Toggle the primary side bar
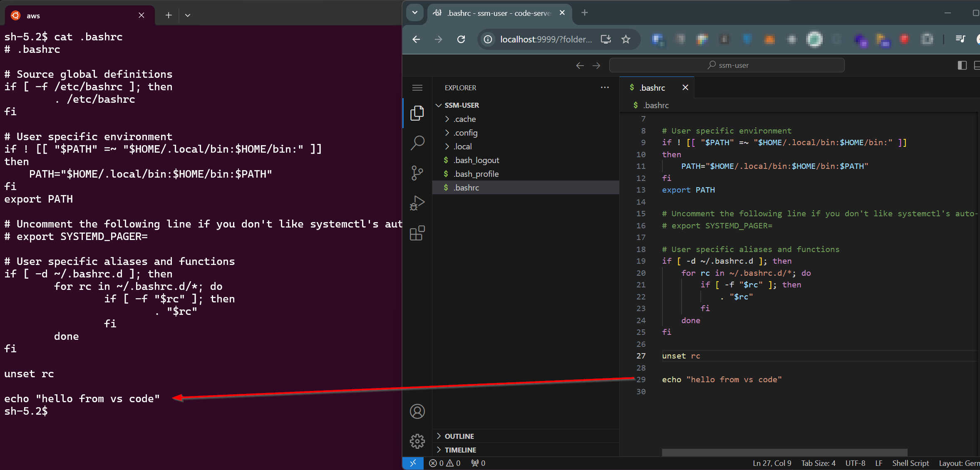This screenshot has width=980, height=470. tap(963, 65)
